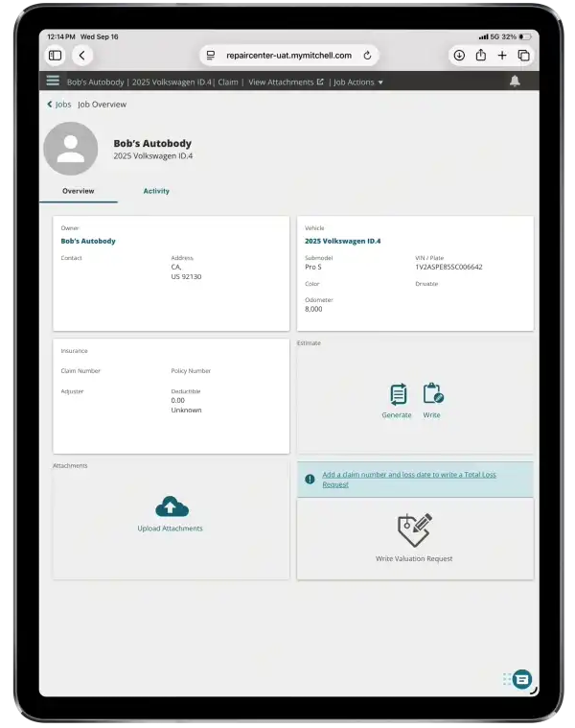Click the odometer value 8,000
Image resolution: width=575 pixels, height=728 pixels.
(313, 309)
